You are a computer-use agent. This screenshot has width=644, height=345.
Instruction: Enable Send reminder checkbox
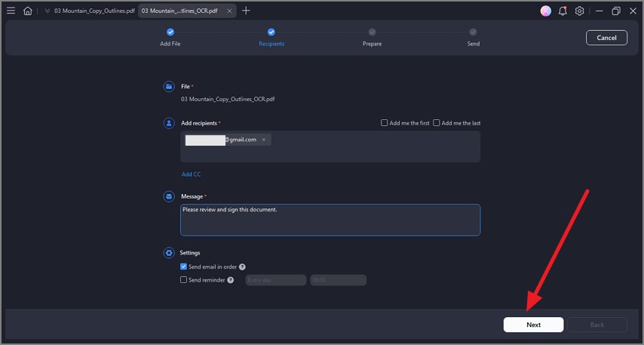pyautogui.click(x=183, y=279)
